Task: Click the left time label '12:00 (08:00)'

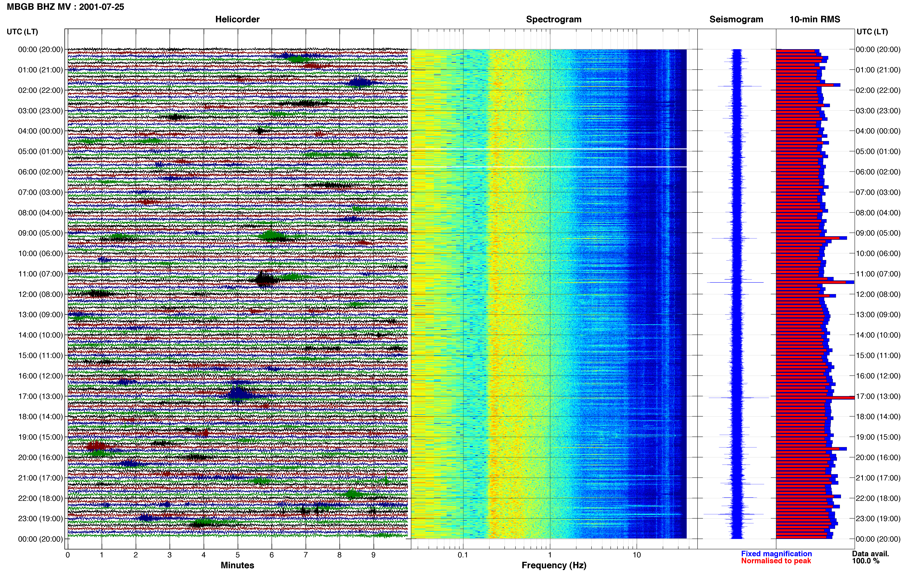Action: coord(41,294)
